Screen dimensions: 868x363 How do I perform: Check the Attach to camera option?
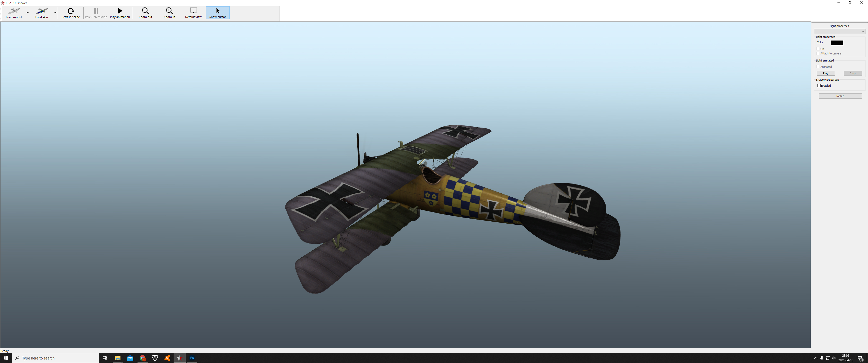click(x=818, y=53)
